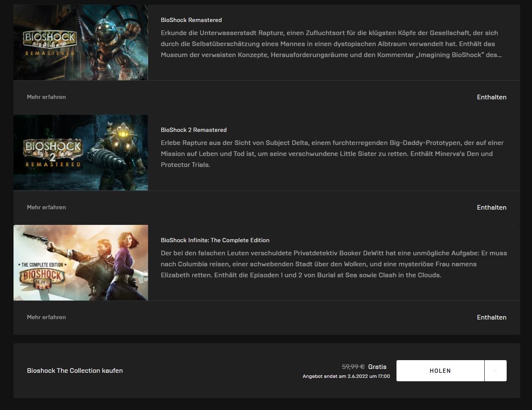Click Enthalten label in BioShock Remastered row
Viewport: 532px width, 410px height.
(491, 97)
